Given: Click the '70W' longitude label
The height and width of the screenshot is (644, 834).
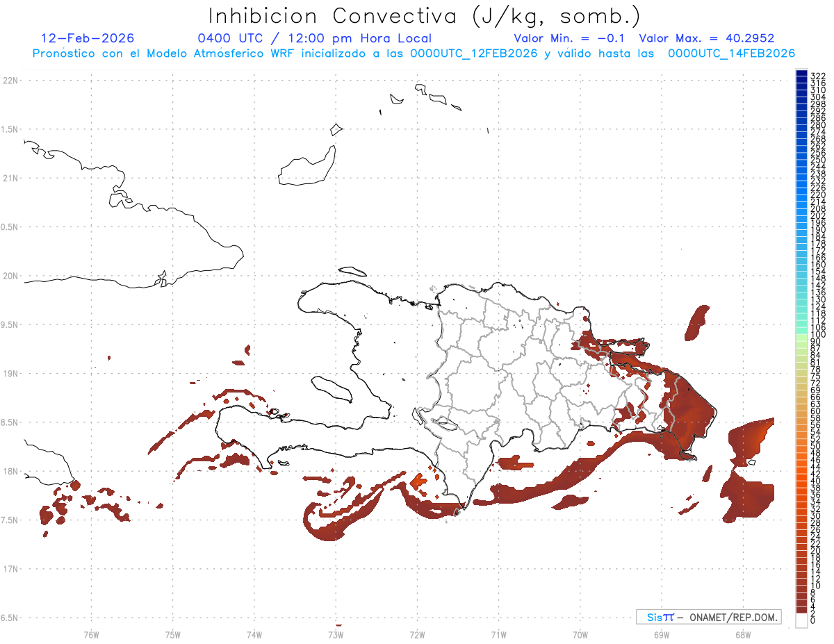Looking at the screenshot, I should [x=580, y=634].
